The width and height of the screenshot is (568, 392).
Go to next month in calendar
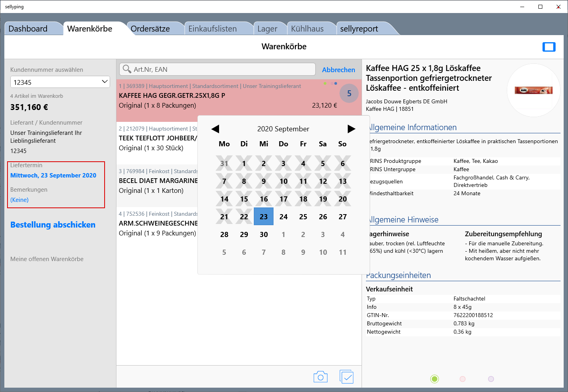[x=351, y=129]
